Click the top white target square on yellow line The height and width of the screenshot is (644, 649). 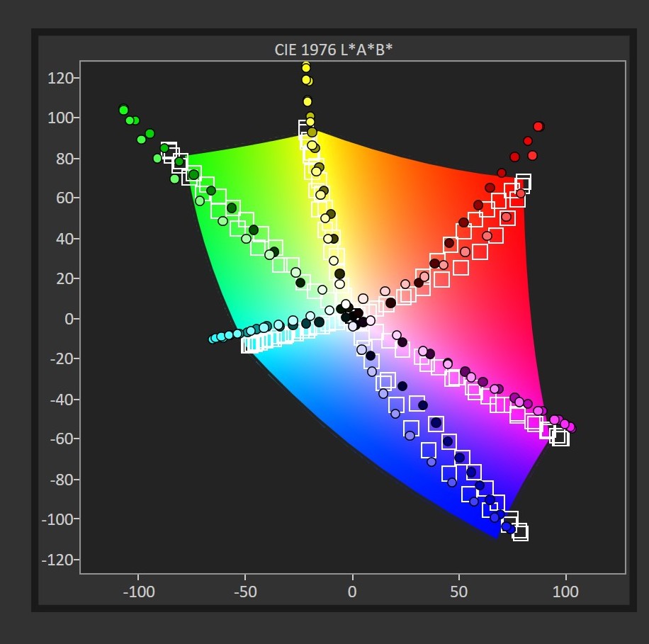[306, 128]
